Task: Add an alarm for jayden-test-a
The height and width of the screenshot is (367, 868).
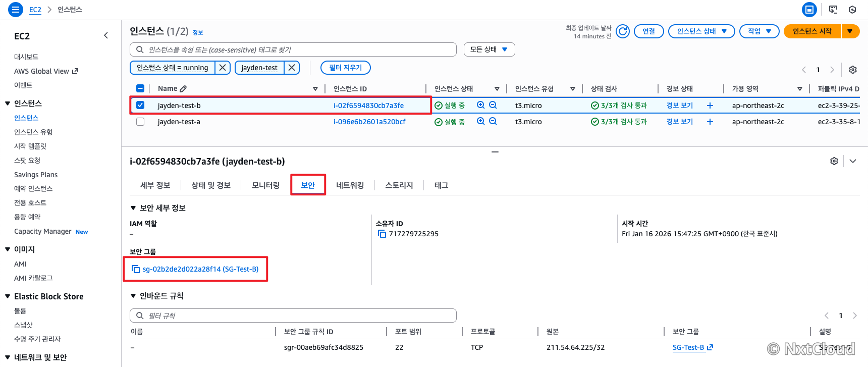Action: pos(710,122)
